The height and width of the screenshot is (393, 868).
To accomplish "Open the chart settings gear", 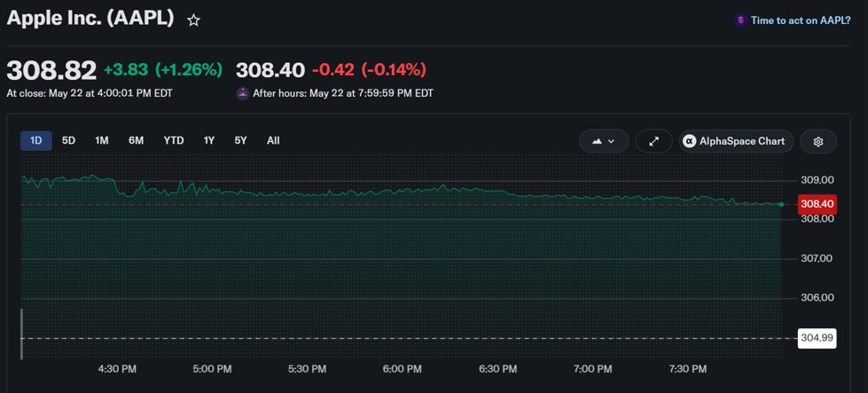I will click(818, 141).
